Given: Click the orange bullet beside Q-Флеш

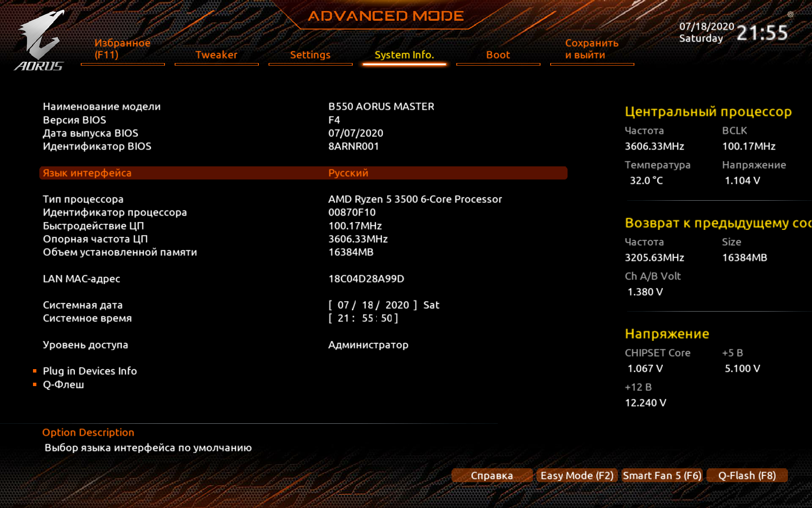Looking at the screenshot, I should click(35, 385).
